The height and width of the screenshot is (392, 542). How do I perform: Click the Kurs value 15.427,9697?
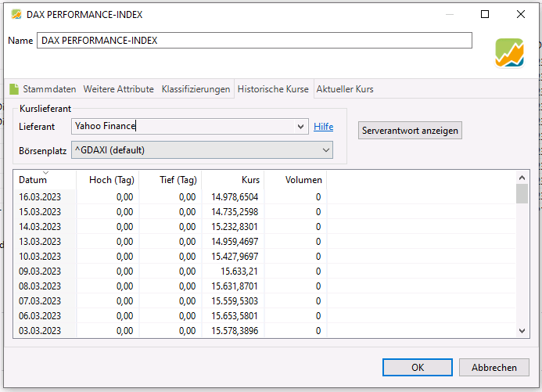click(x=235, y=257)
